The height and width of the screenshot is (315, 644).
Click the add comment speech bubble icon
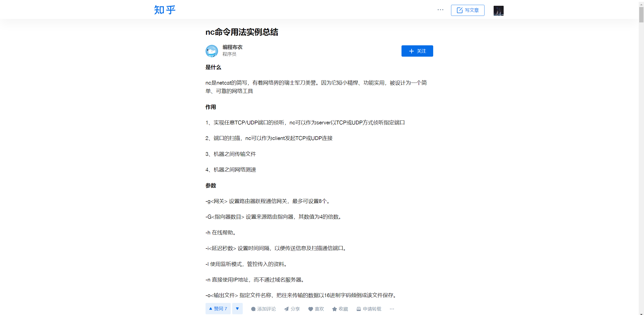coord(254,309)
